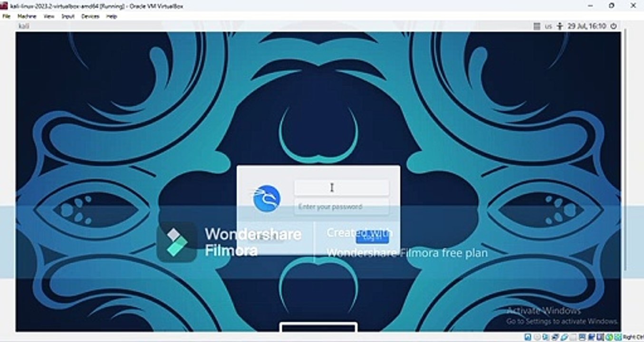
Task: Click the 'kali' hostname label
Action: (x=24, y=26)
